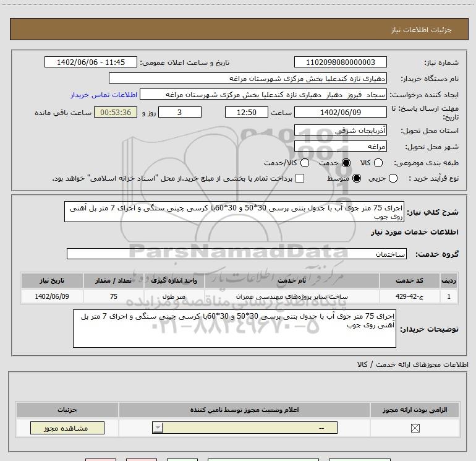Click the unit cell متر طول
Screen dimensions: 476x461
174,296
